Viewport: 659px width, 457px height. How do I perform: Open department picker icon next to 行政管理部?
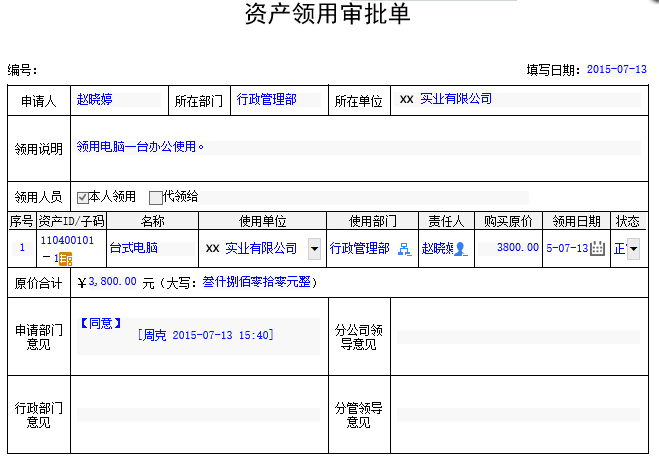point(405,249)
